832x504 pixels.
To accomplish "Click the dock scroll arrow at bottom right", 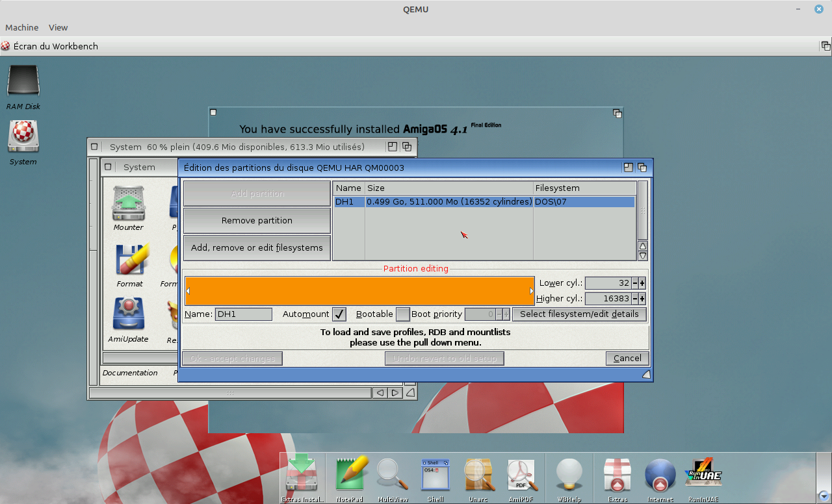I will pyautogui.click(x=824, y=496).
